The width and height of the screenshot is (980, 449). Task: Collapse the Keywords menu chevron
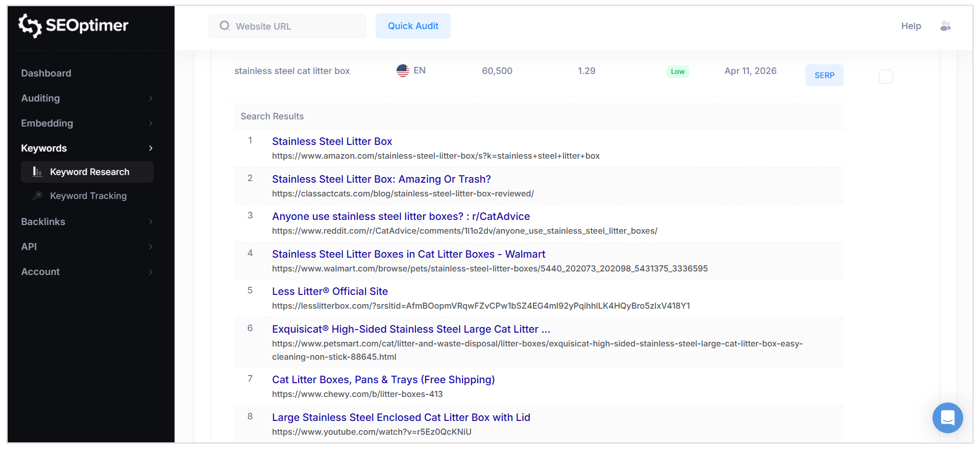[x=151, y=148]
